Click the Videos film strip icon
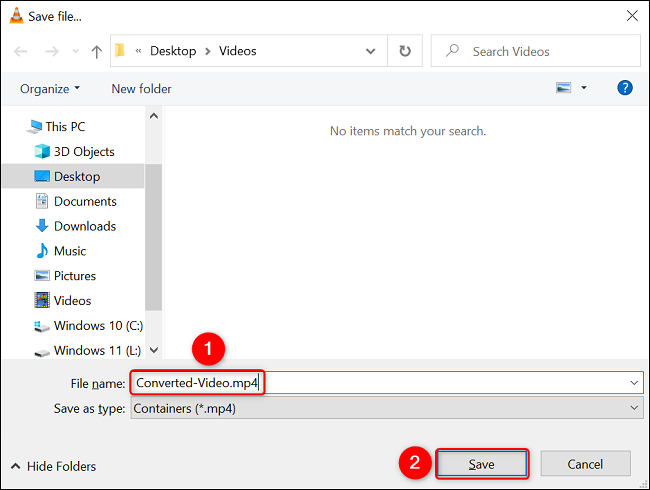Image resolution: width=650 pixels, height=490 pixels. click(42, 301)
